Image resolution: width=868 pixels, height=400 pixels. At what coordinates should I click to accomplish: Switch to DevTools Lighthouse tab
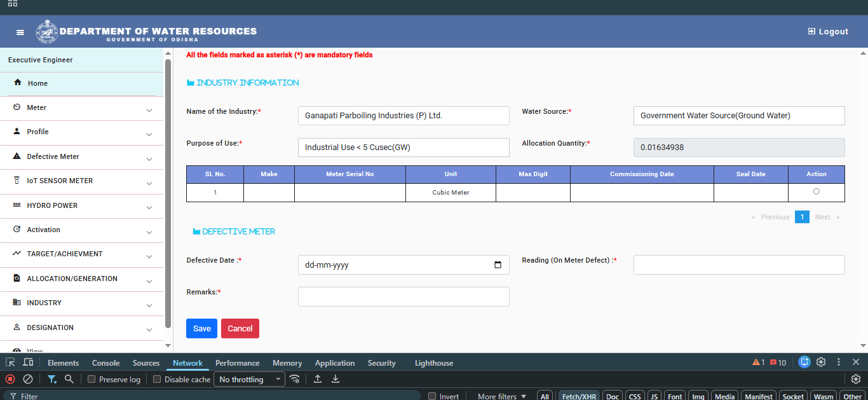[x=434, y=363]
